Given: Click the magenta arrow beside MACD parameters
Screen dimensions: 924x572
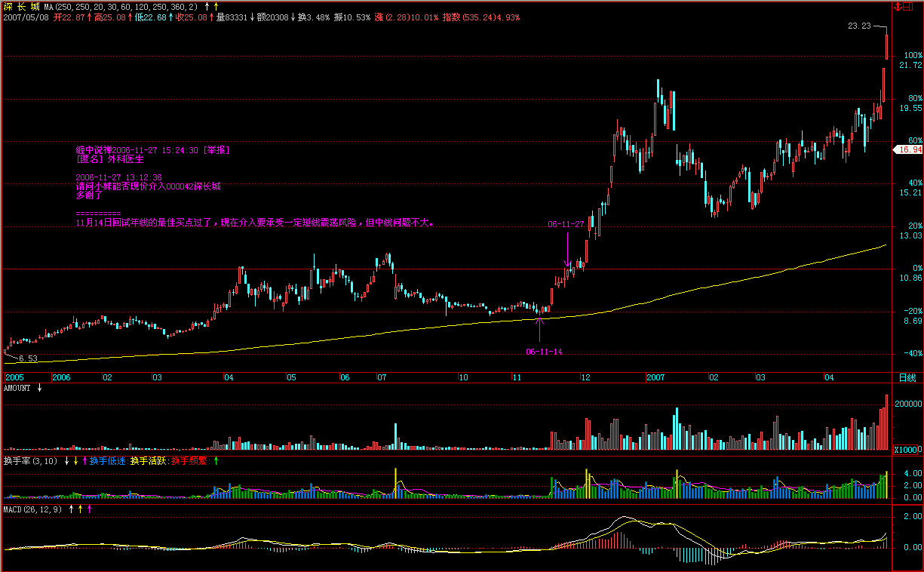Looking at the screenshot, I should point(89,509).
